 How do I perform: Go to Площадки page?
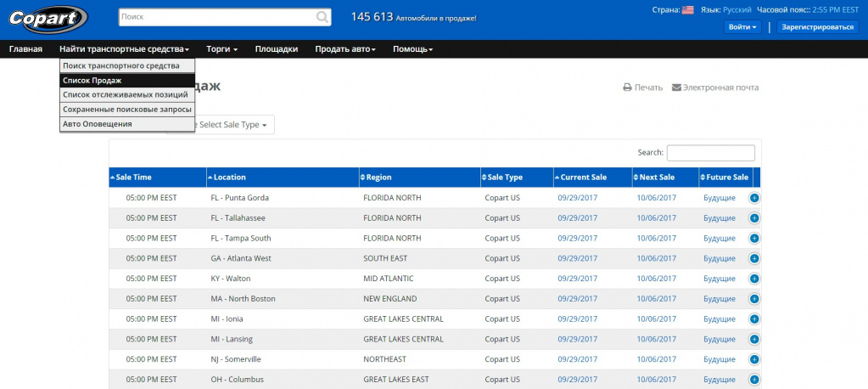[277, 49]
